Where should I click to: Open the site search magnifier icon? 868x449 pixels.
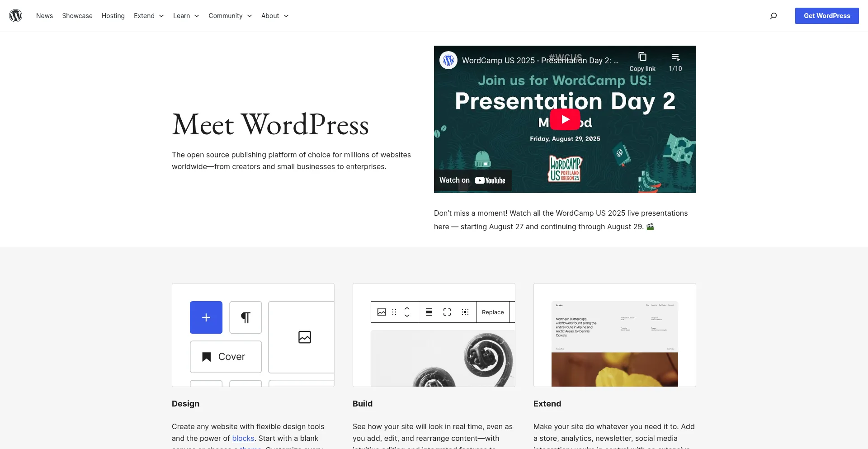(774, 16)
